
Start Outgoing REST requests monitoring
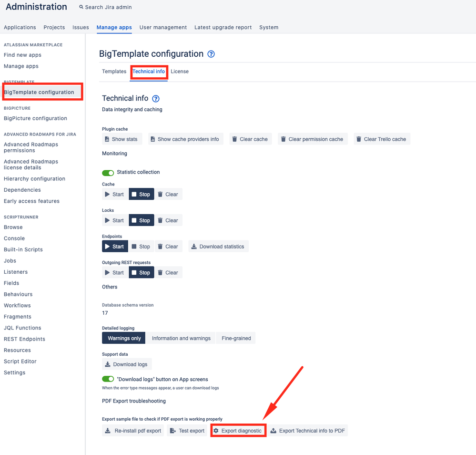(x=115, y=273)
